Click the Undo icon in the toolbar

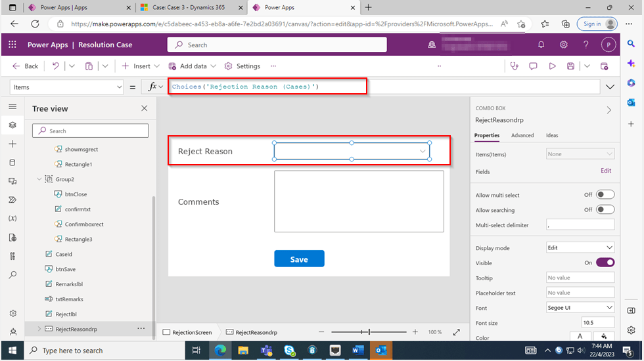point(56,66)
